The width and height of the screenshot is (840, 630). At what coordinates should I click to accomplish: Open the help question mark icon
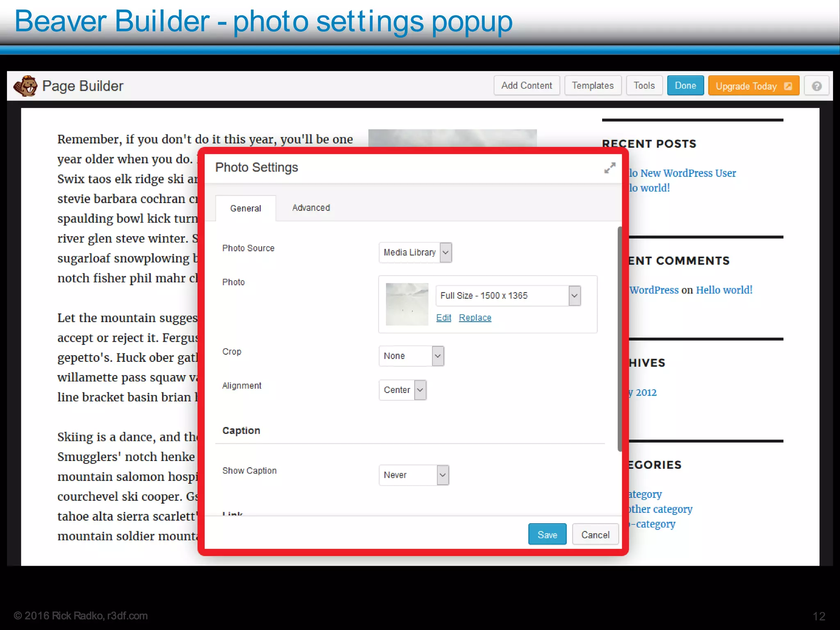816,86
